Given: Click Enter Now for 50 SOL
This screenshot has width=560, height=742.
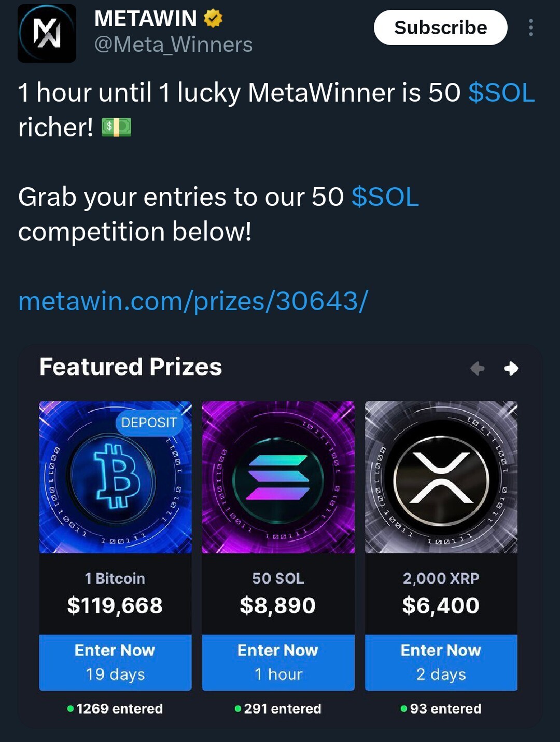Looking at the screenshot, I should [x=278, y=662].
